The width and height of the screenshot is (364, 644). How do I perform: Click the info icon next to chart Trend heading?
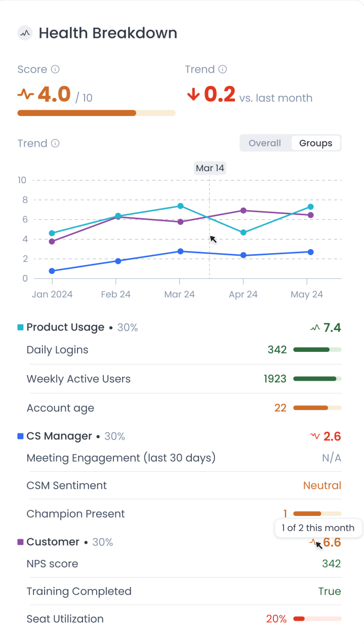tap(55, 143)
